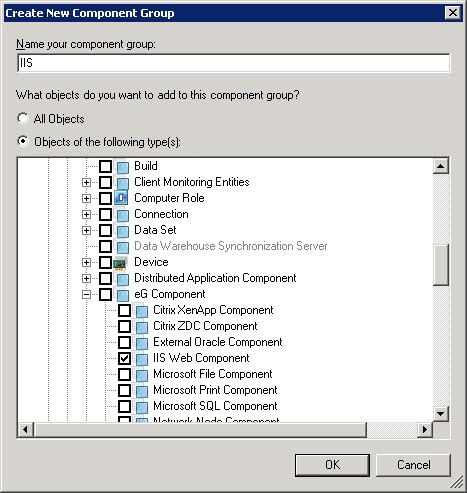The height and width of the screenshot is (493, 467).
Task: Select the All Objects radio button
Action: [23, 118]
